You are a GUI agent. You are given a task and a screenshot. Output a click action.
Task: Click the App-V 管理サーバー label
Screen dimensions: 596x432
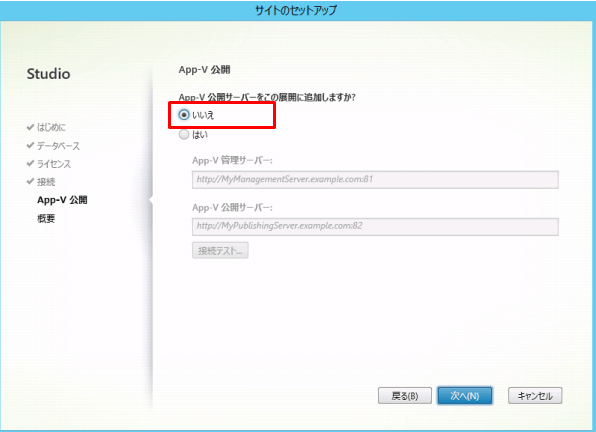click(232, 160)
